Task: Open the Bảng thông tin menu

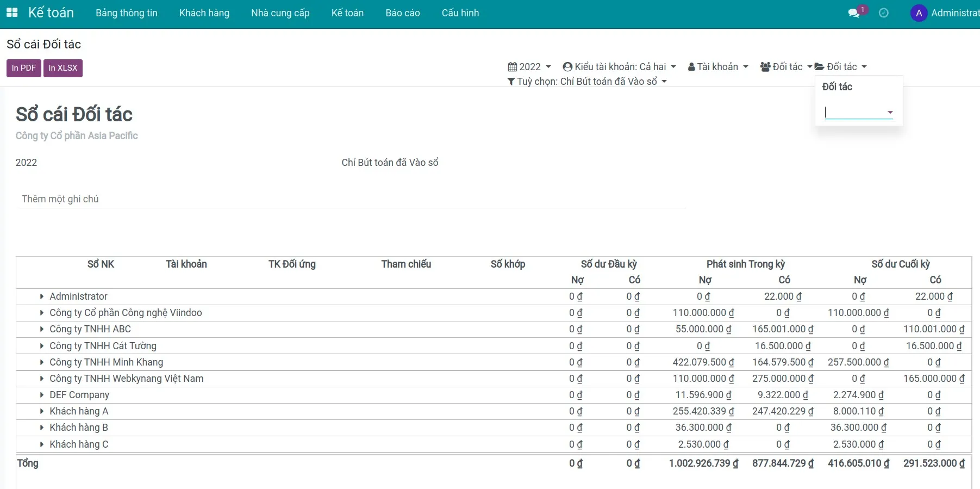Action: [127, 13]
